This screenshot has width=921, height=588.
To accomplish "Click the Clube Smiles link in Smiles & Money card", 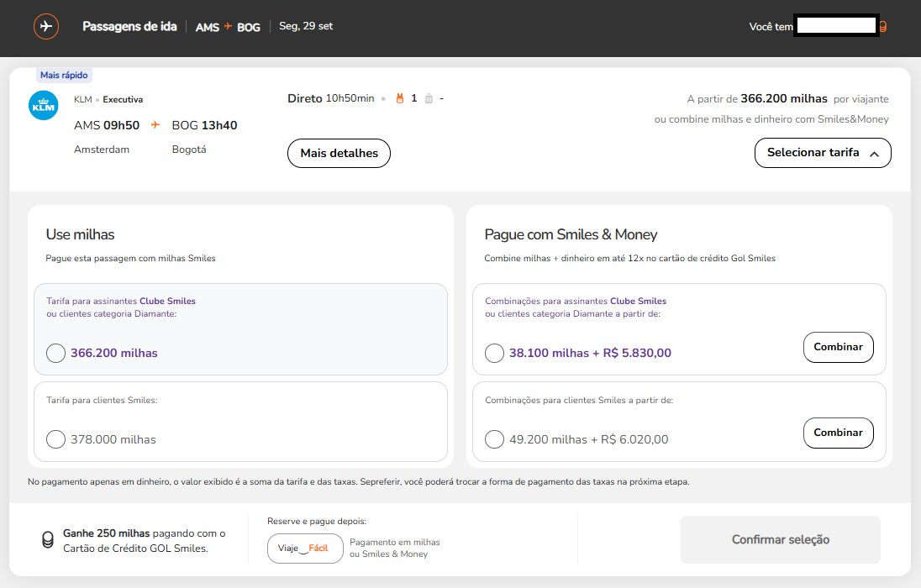I will point(638,301).
